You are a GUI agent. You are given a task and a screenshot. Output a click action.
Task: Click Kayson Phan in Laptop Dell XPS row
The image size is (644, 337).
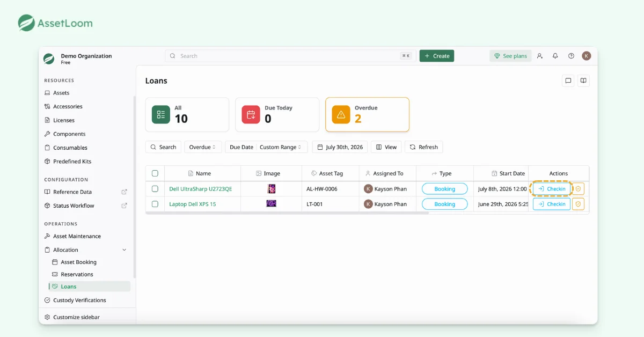[385, 204]
